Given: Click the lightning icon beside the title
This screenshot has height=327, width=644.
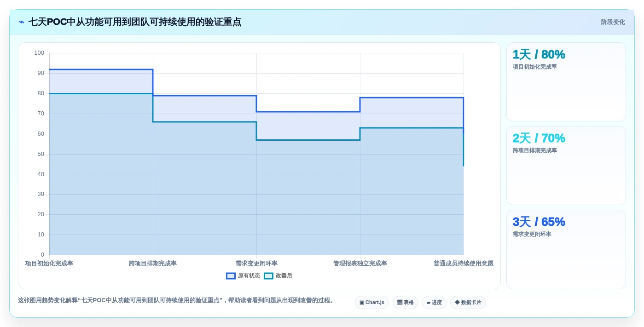Looking at the screenshot, I should point(22,22).
